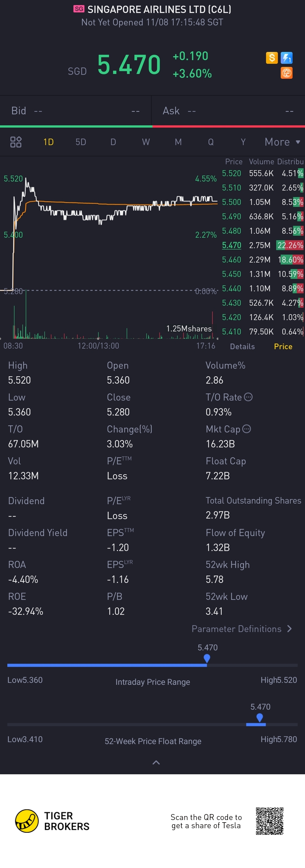Tap the Ask quote panel
This screenshot has width=305, height=868.
click(x=228, y=111)
